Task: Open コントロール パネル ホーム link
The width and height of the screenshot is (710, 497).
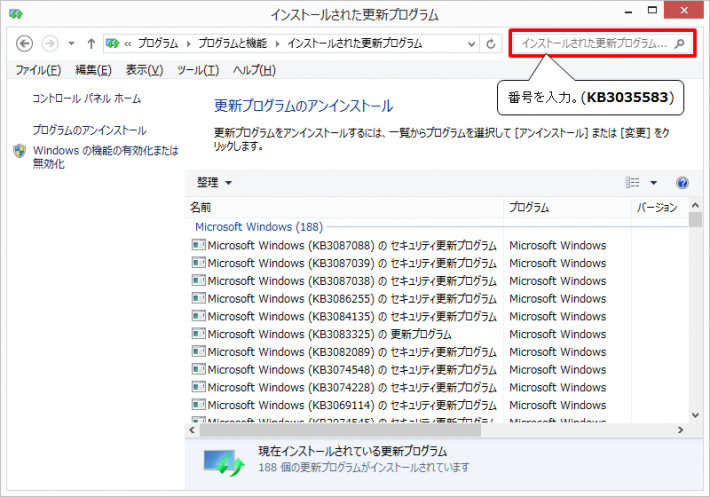Action: click(x=86, y=99)
